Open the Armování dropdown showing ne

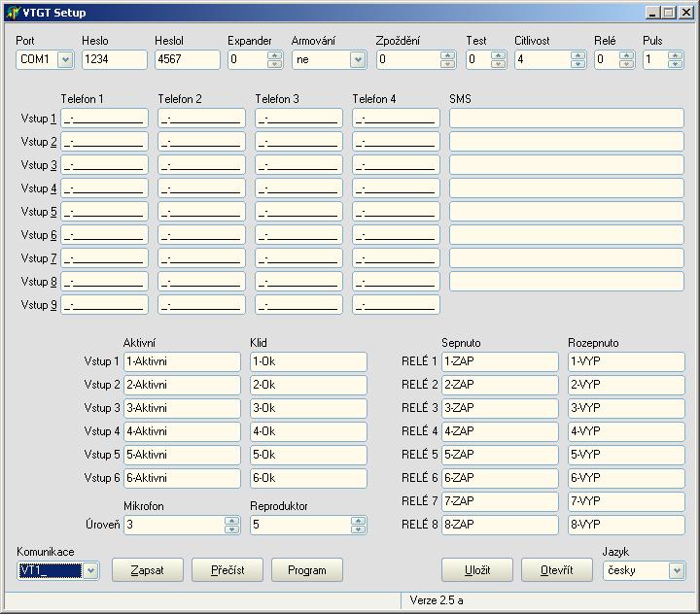point(358,59)
